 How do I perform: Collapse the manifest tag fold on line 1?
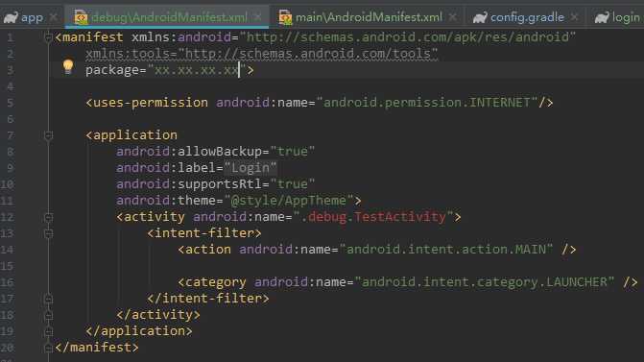(x=48, y=37)
